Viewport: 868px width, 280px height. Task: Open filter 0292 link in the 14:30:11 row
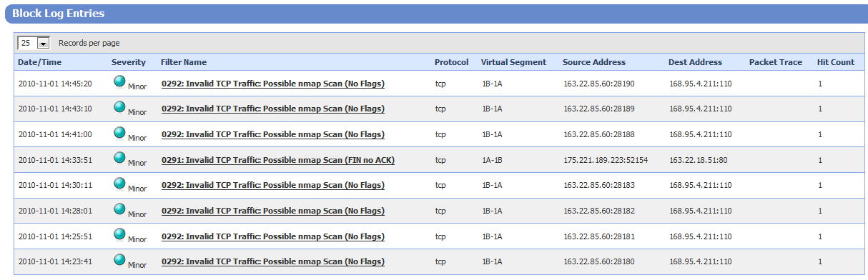coord(272,185)
